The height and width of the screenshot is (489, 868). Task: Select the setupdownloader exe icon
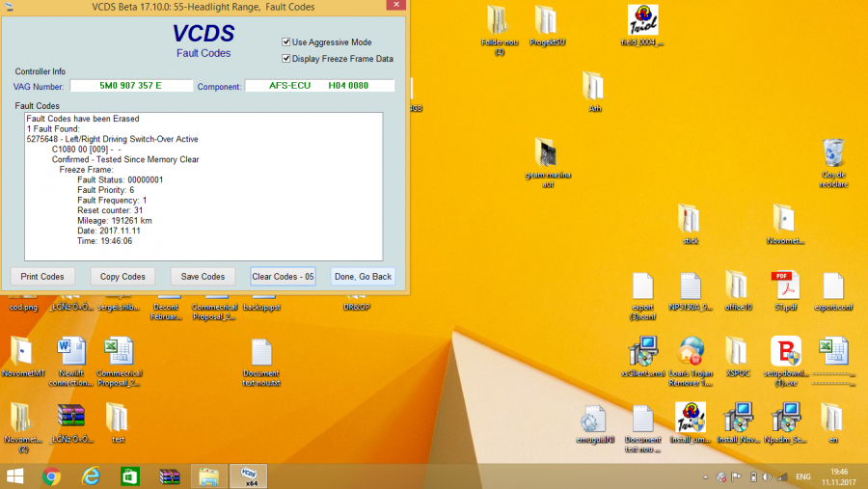pos(785,352)
